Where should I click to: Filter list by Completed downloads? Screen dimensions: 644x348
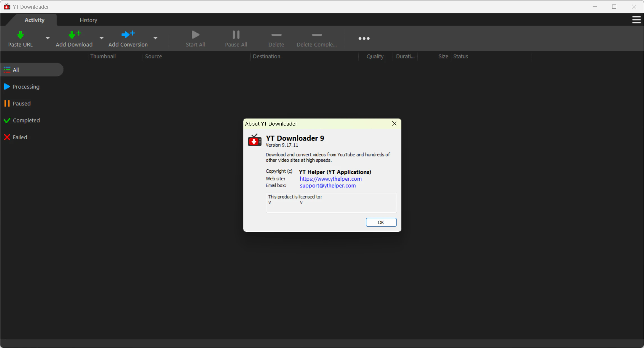coord(26,120)
